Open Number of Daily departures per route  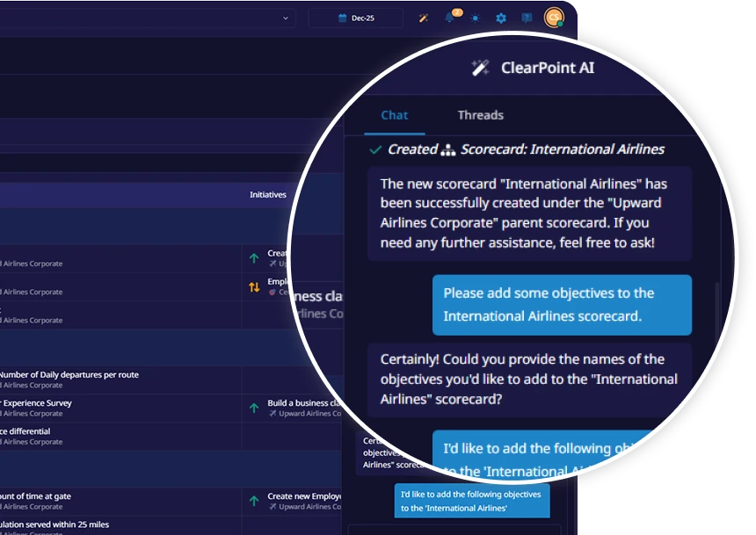coord(69,374)
